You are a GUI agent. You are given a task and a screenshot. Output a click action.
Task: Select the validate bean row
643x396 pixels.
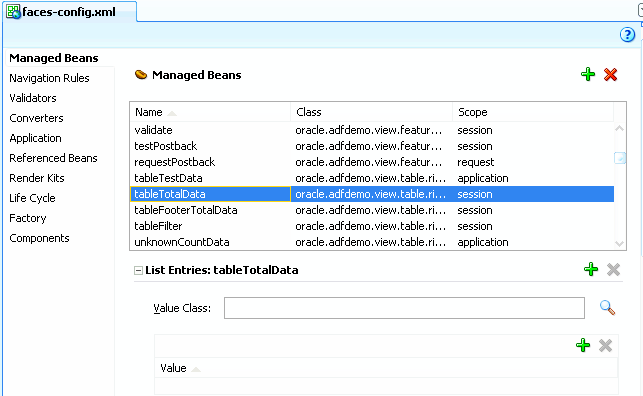click(372, 130)
